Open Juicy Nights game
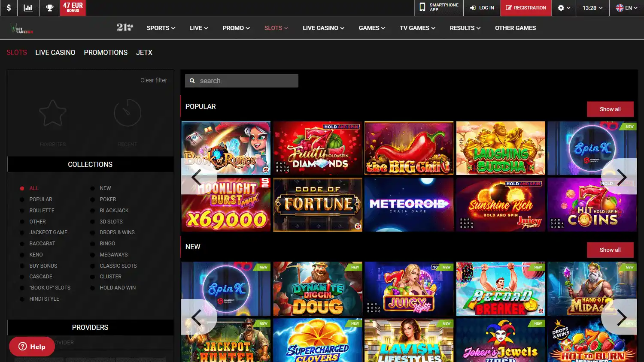 click(409, 289)
